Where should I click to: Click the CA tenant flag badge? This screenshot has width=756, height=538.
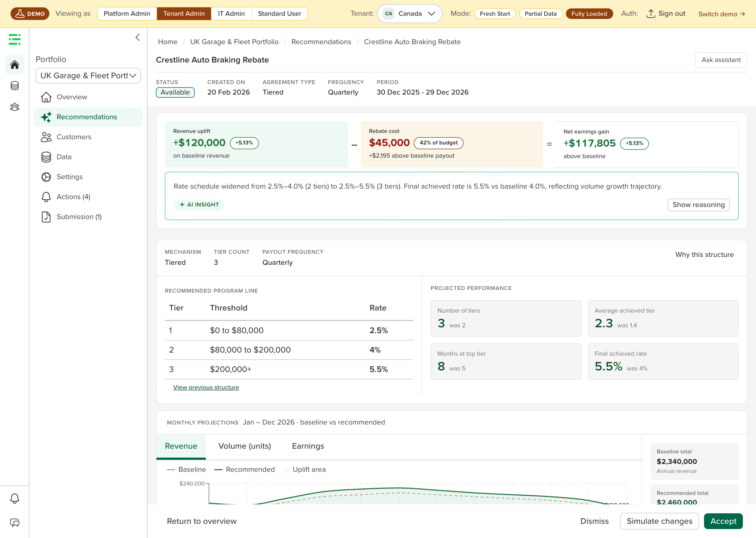[388, 14]
